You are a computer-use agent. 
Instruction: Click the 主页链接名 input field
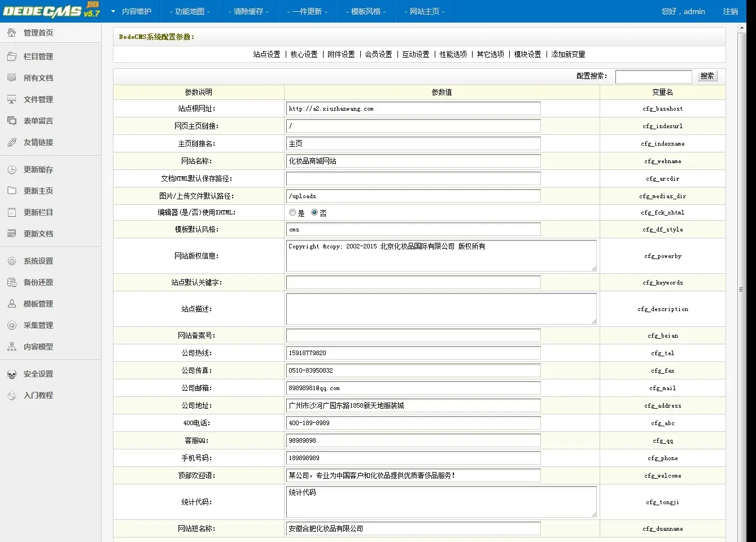pos(413,143)
